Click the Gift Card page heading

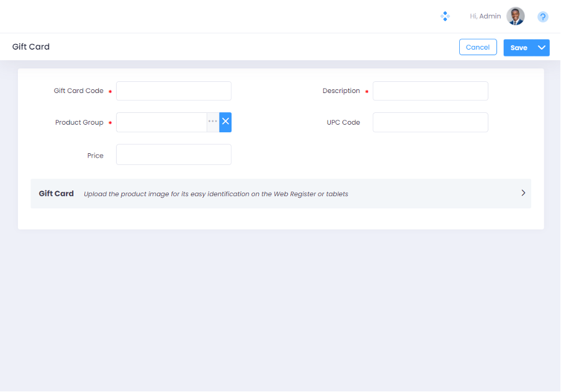(31, 47)
